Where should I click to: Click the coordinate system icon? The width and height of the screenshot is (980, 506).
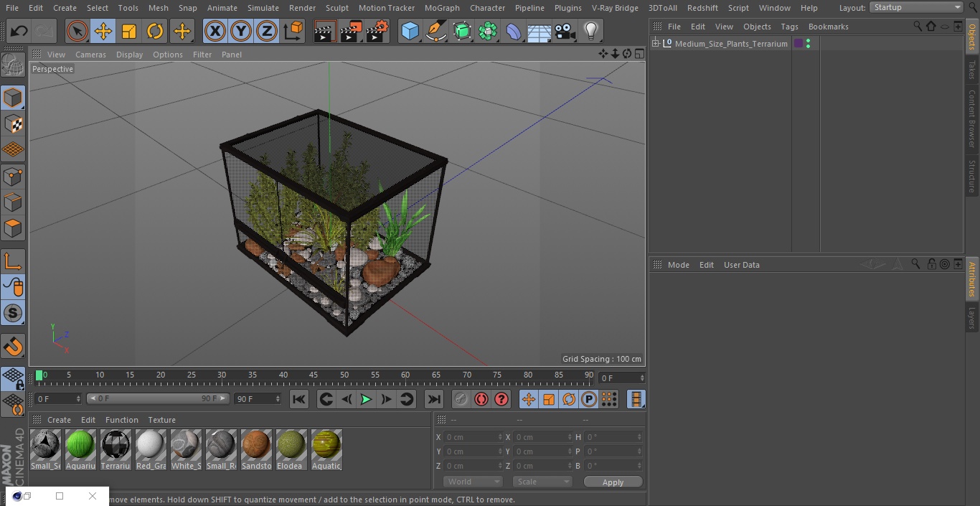click(293, 31)
